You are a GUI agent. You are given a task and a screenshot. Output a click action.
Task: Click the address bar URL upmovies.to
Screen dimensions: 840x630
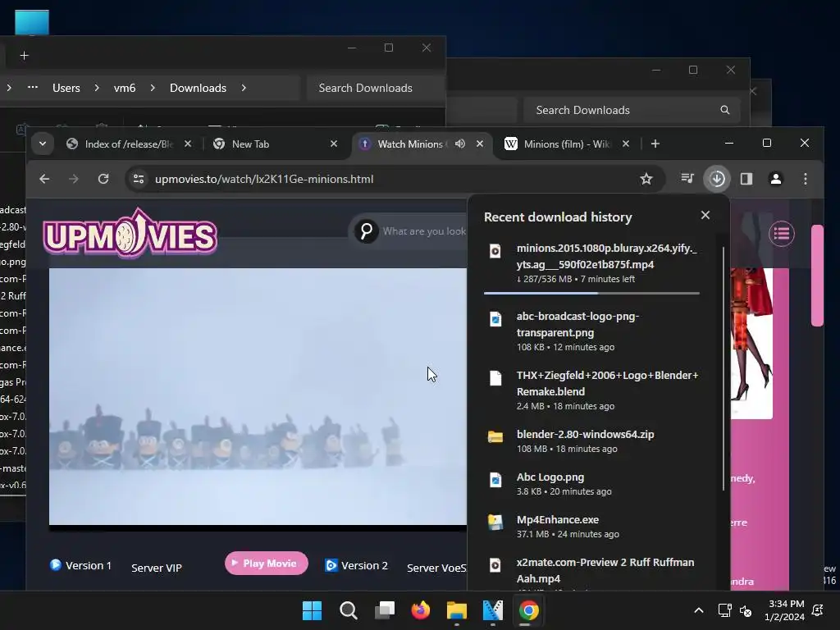click(264, 179)
